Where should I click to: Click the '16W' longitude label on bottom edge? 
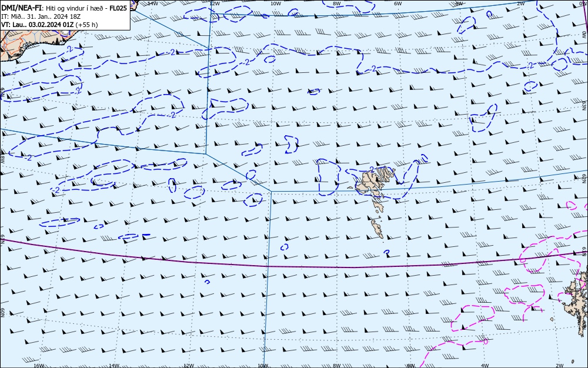point(39,366)
